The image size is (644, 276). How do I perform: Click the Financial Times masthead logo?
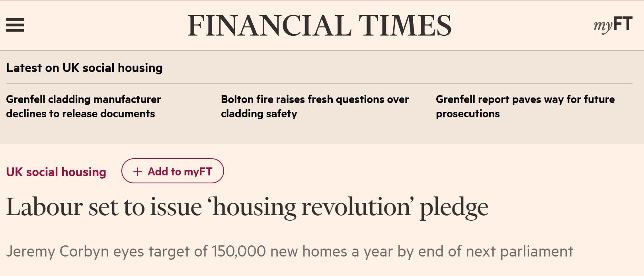(319, 25)
